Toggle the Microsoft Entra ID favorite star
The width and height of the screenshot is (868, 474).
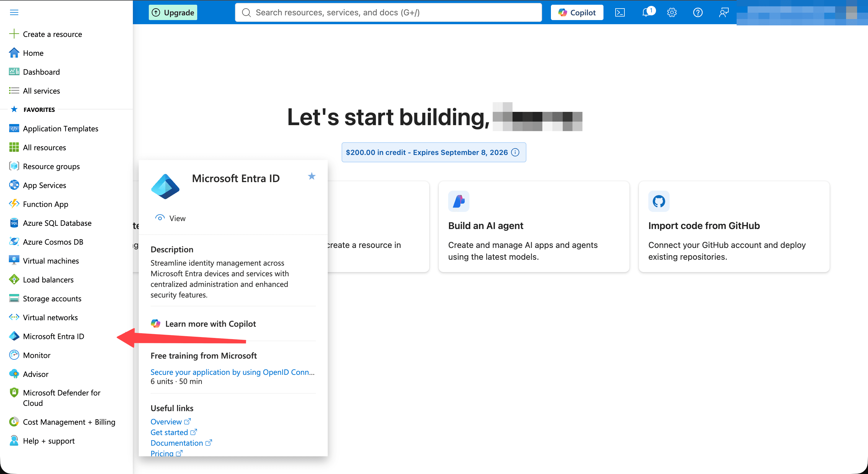click(312, 176)
